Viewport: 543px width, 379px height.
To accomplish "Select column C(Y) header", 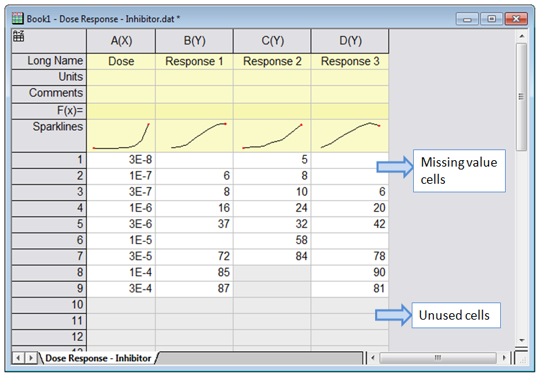I will click(273, 41).
